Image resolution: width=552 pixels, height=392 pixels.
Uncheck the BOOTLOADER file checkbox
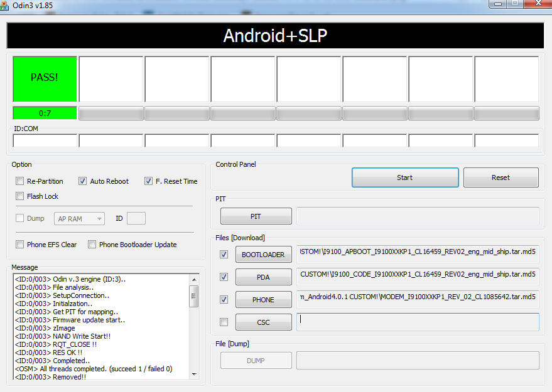pos(224,254)
